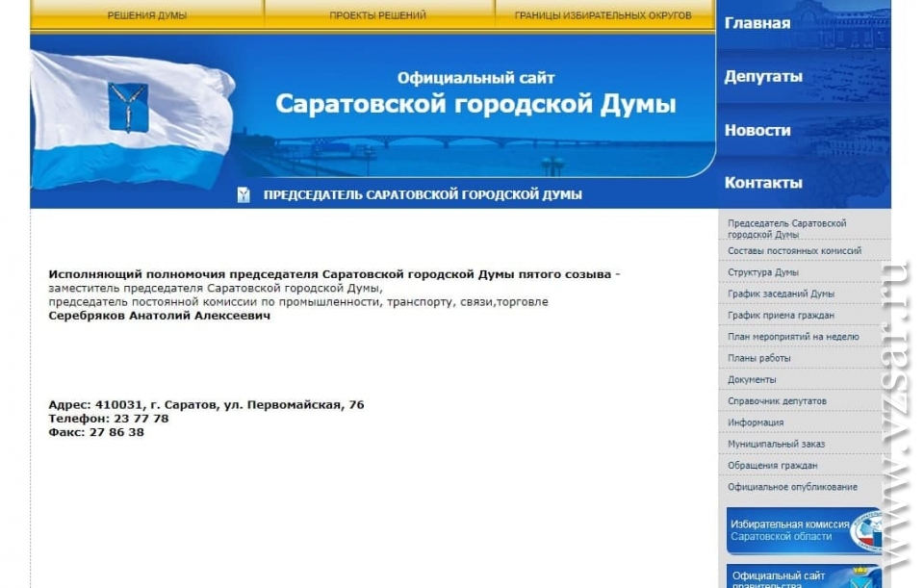Open Составы постоянных комиссий link

click(x=794, y=251)
